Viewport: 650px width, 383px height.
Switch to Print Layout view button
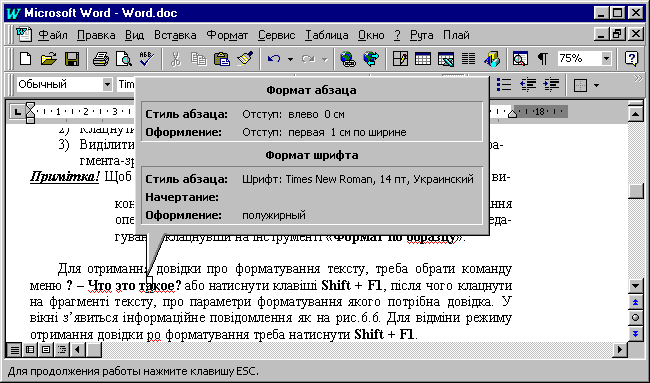coord(46,350)
